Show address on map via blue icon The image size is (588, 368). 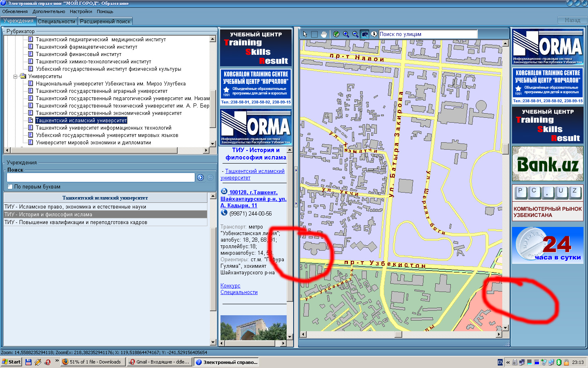224,191
